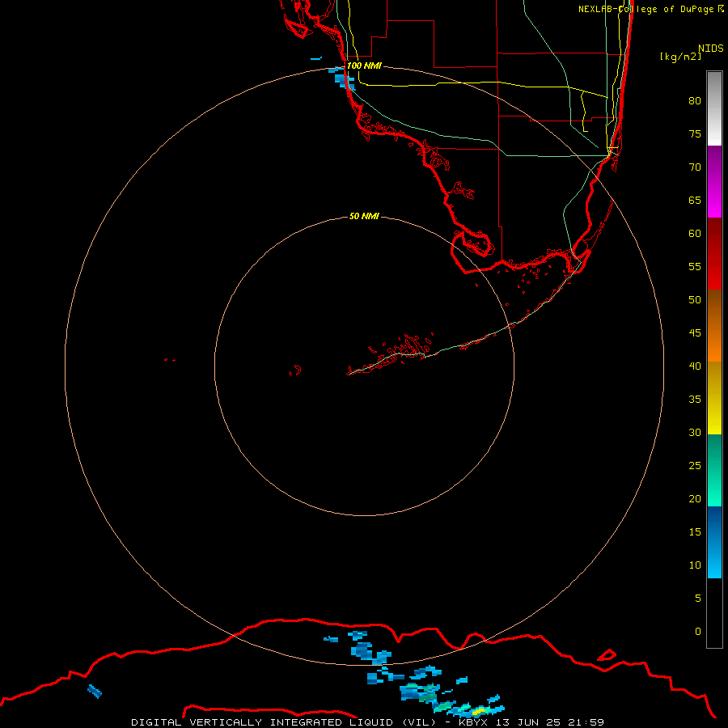Select the 13 JUN 25 date in caption
The width and height of the screenshot is (728, 728).
[x=529, y=722]
